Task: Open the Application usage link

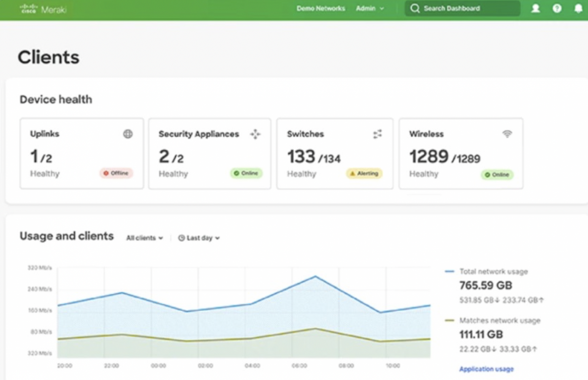Action: click(x=486, y=369)
